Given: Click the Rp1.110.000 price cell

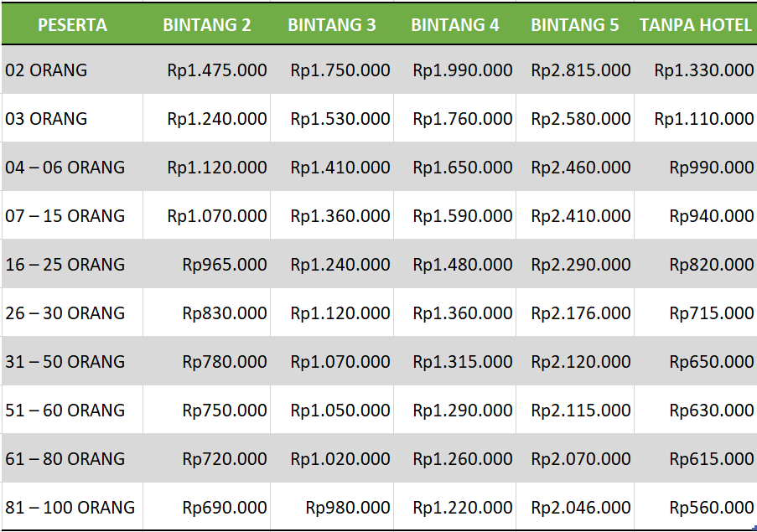Looking at the screenshot, I should pos(704,119).
